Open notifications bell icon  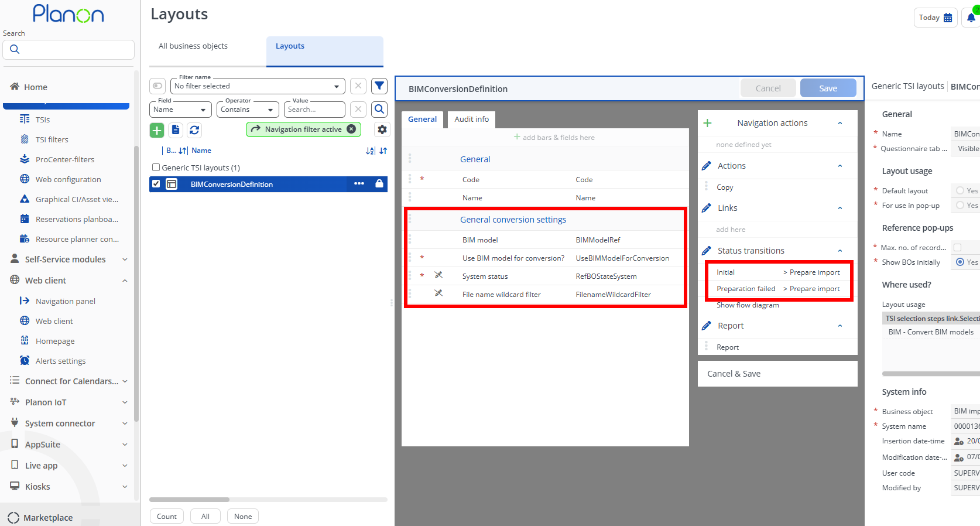pyautogui.click(x=971, y=18)
